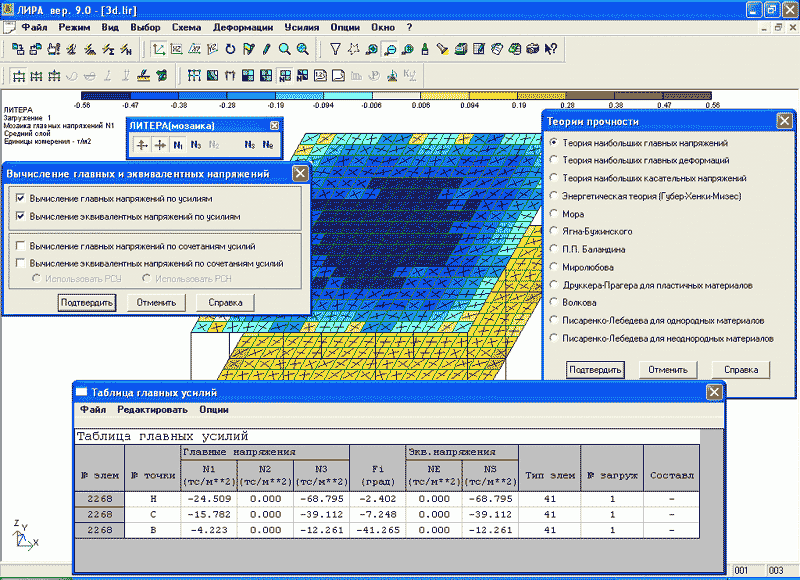Click the paintbrush tool icon
The width and height of the screenshot is (800, 580).
(443, 48)
